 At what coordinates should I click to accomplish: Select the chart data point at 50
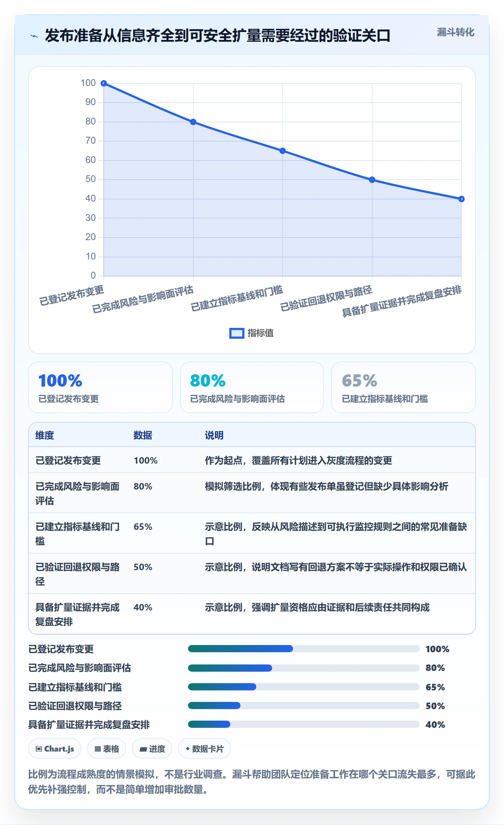click(372, 180)
